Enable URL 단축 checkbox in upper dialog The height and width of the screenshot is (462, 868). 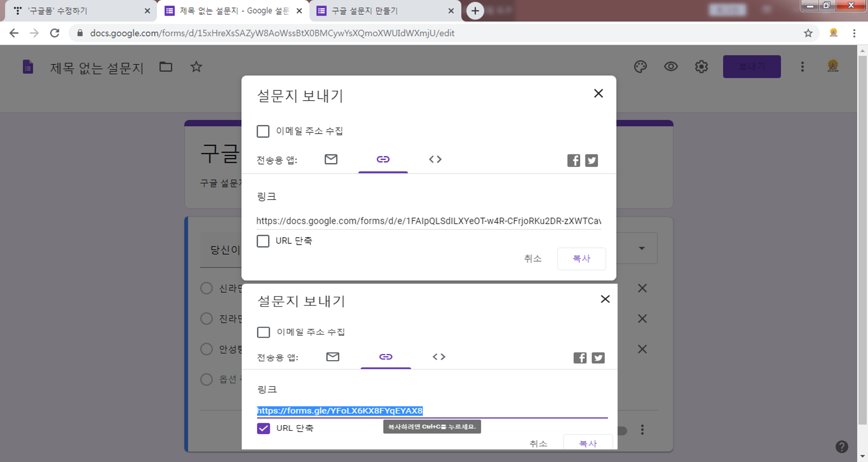(x=263, y=241)
